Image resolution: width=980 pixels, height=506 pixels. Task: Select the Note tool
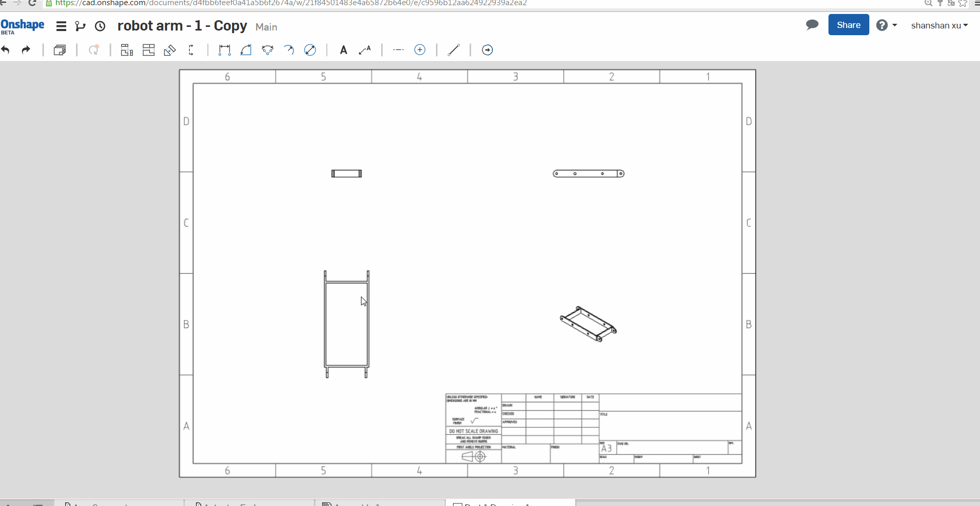coord(344,50)
